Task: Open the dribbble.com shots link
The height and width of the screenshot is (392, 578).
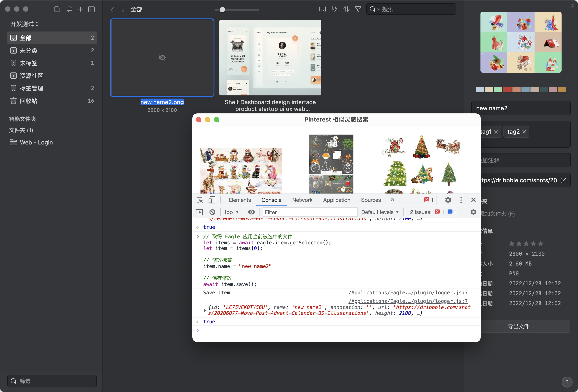Action: pos(563,180)
